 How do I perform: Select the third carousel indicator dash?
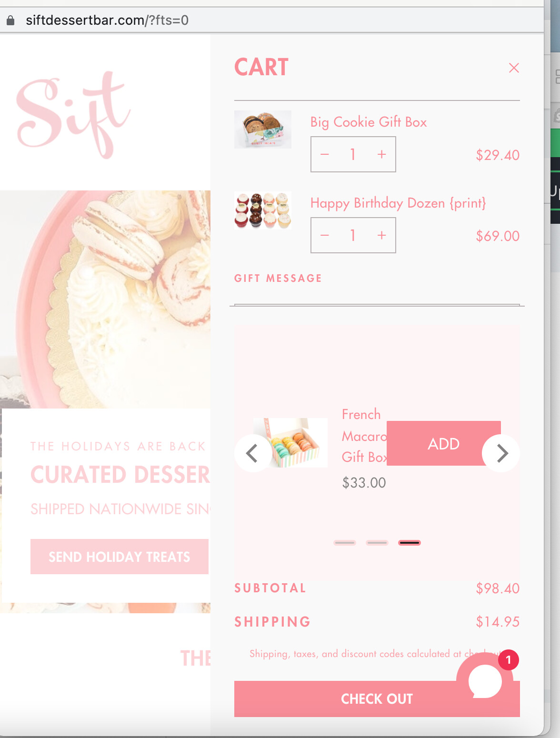click(x=410, y=543)
